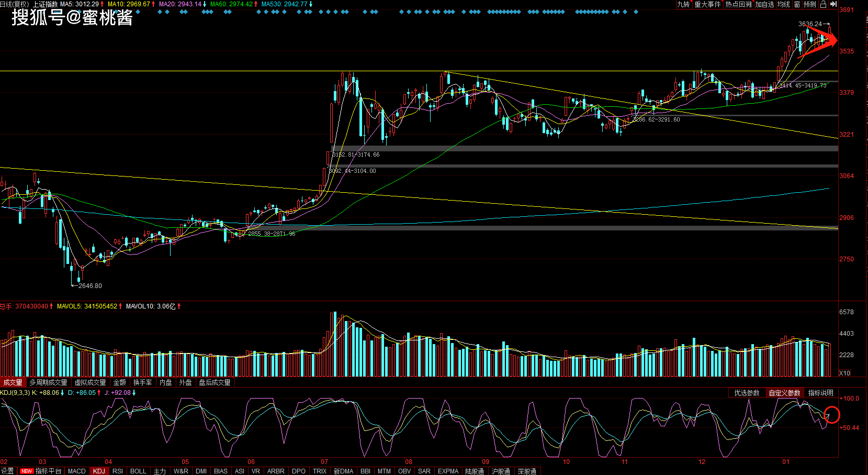The image size is (868, 475).
Task: Click the 日线(复权) period label
Action: (14, 4)
